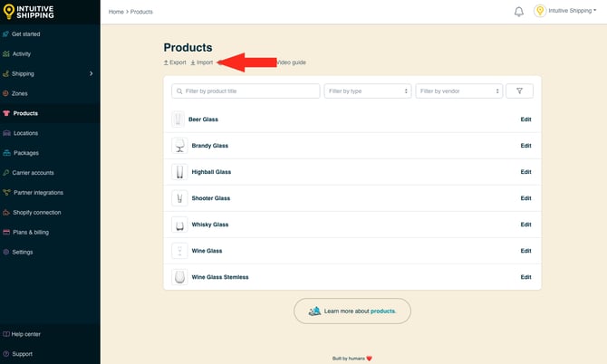607x364 pixels.
Task: Click the Settings gear icon
Action: [x=5, y=252]
